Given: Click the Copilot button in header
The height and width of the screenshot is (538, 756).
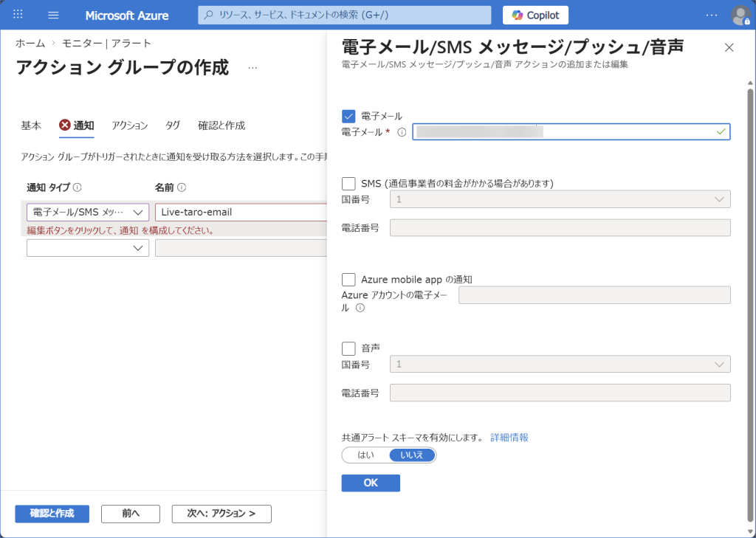Looking at the screenshot, I should (536, 15).
